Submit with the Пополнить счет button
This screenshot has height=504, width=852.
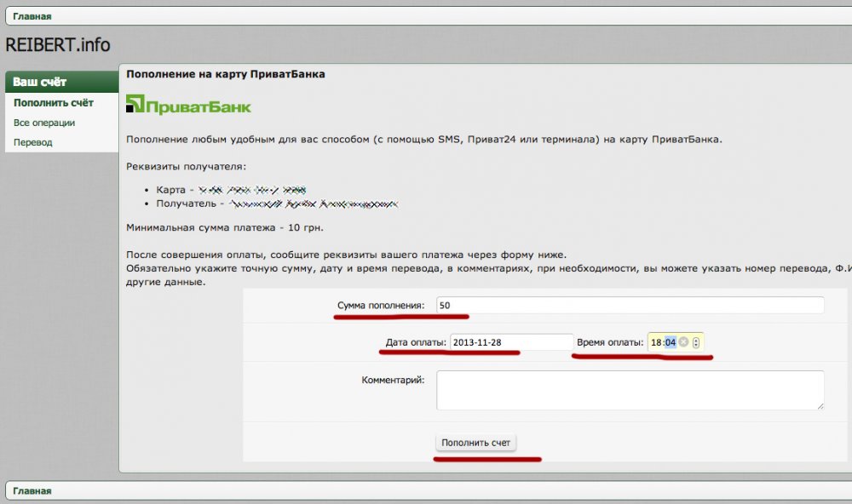tap(475, 443)
